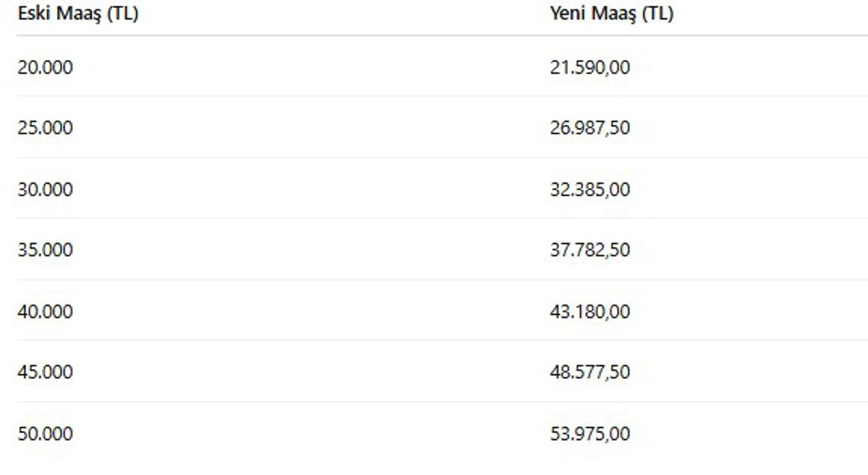Click the 25.000 old salary entry
This screenshot has height=475, width=868.
pyautogui.click(x=45, y=128)
